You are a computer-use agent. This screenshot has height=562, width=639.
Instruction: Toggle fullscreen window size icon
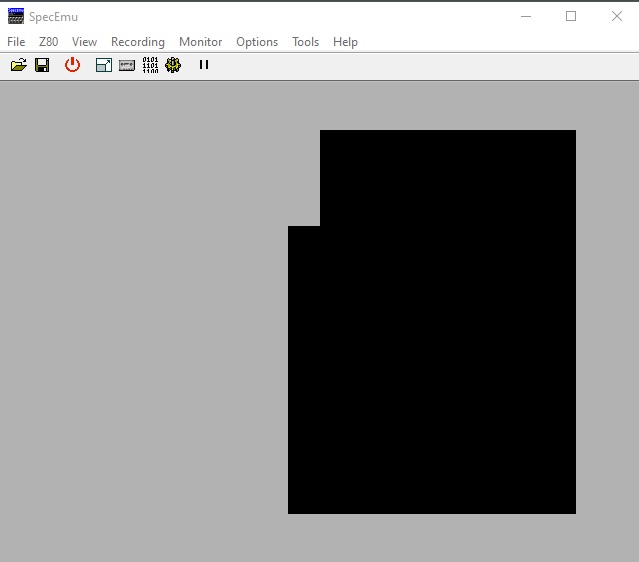[x=104, y=65]
